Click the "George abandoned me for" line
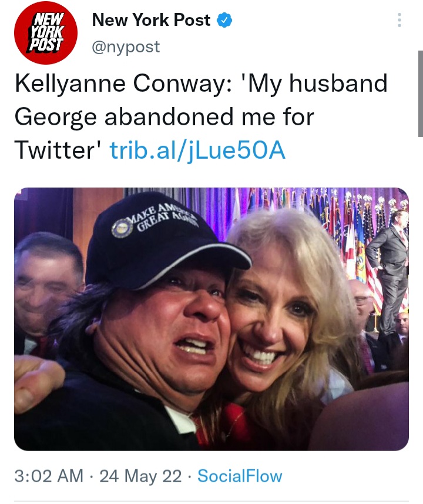Image resolution: width=423 pixels, height=504 pixels. (x=164, y=117)
